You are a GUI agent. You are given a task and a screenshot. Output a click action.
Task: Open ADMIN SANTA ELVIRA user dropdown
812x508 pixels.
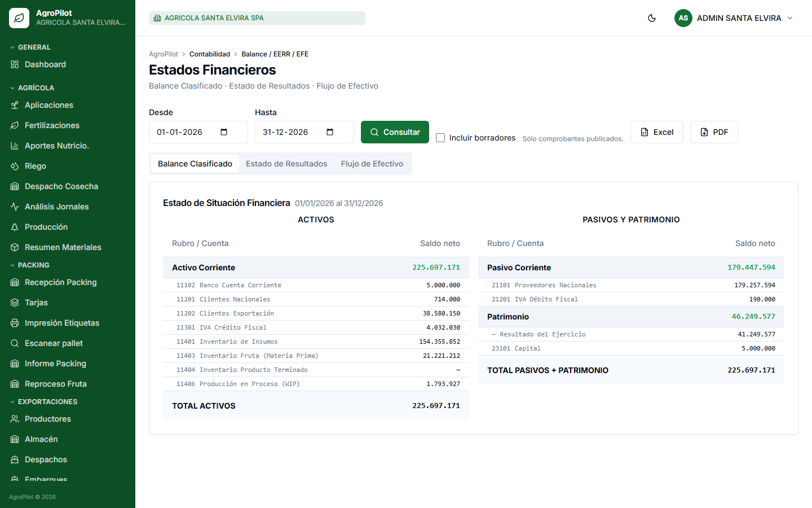(734, 18)
